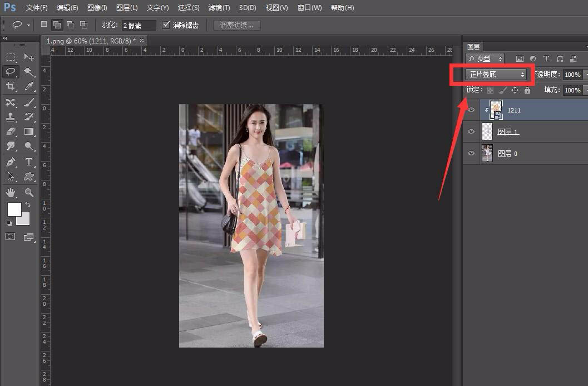This screenshot has width=588, height=386.
Task: Select the Gradient tool
Action: pos(29,131)
